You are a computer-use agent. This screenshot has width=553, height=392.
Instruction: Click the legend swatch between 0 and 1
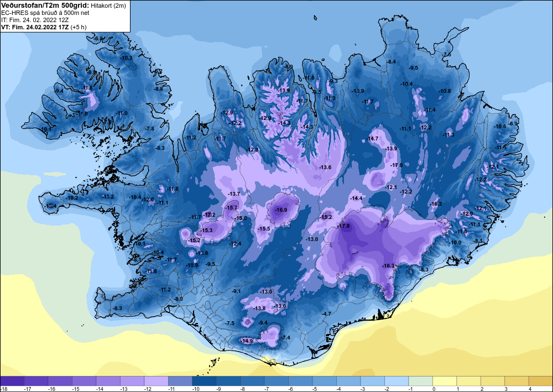(x=445, y=381)
